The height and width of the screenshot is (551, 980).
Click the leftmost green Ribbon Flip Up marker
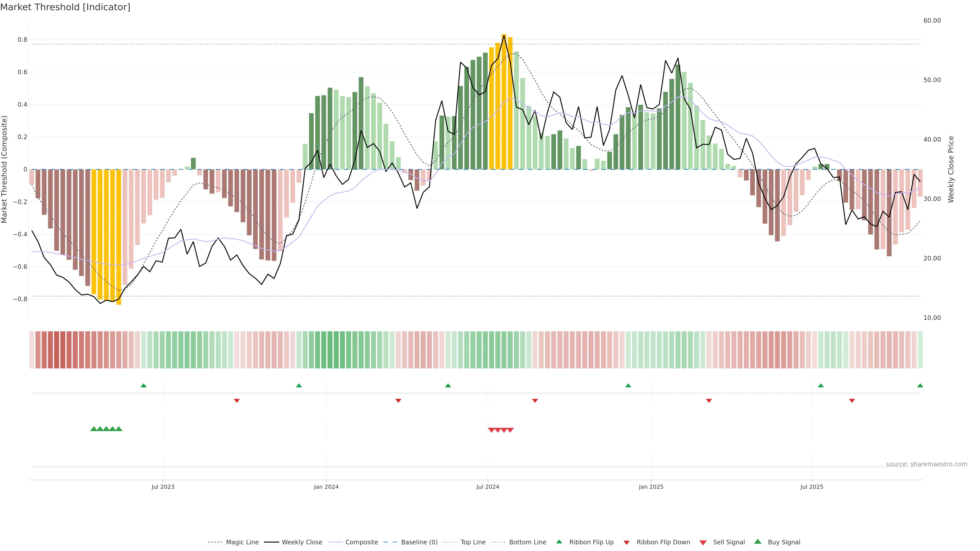click(143, 386)
